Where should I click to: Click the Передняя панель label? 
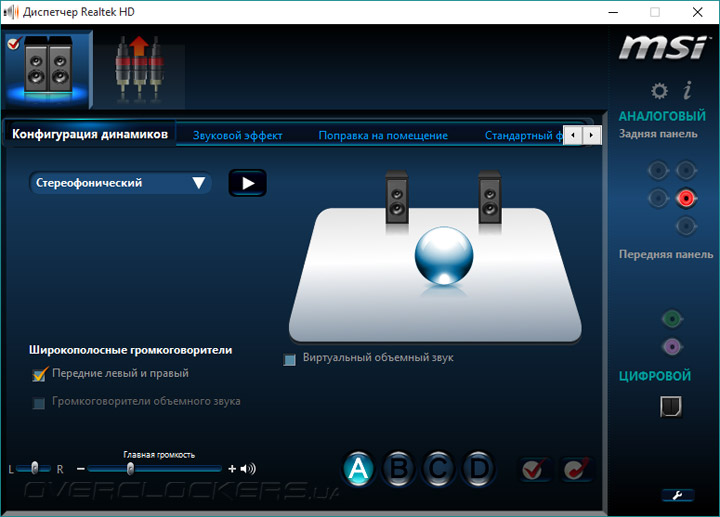[x=666, y=254]
